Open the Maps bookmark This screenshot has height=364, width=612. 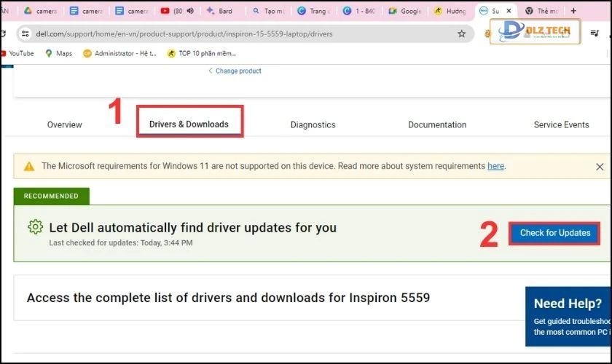[x=58, y=53]
